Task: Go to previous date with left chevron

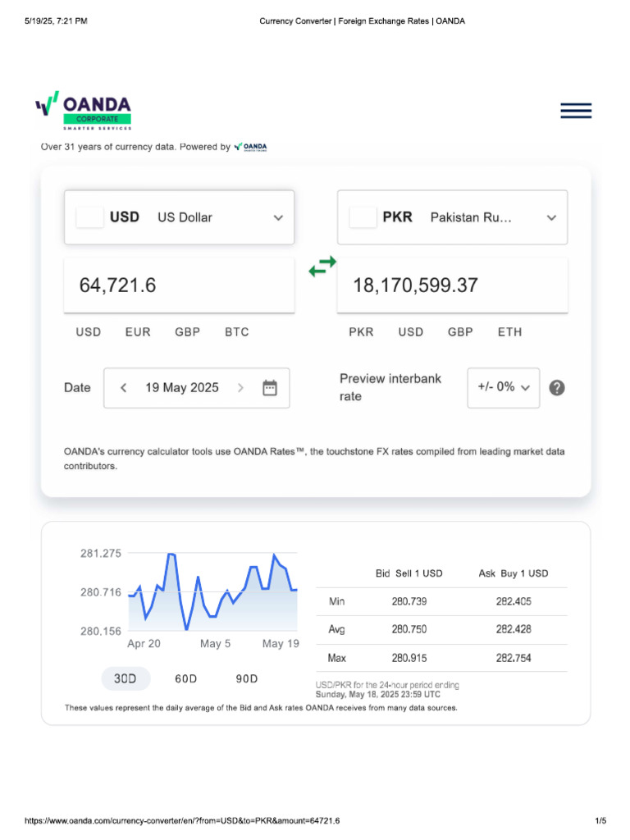Action: coord(124,388)
